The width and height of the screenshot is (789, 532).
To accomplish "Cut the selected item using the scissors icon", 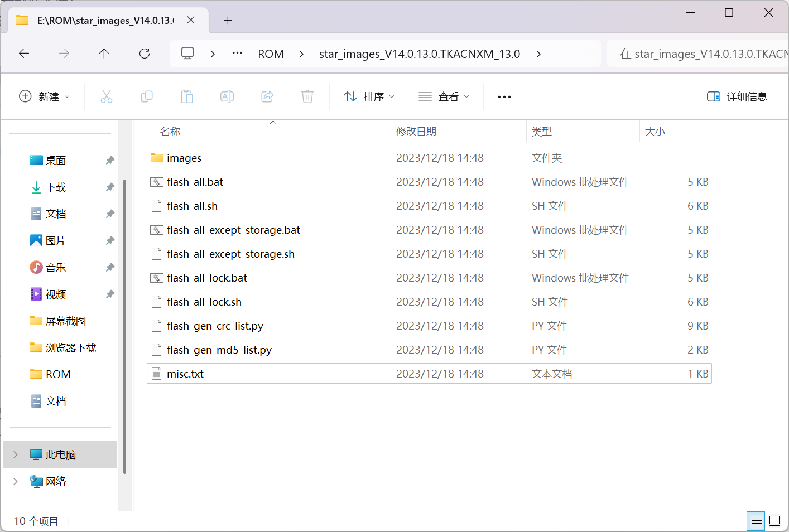I will pyautogui.click(x=107, y=96).
